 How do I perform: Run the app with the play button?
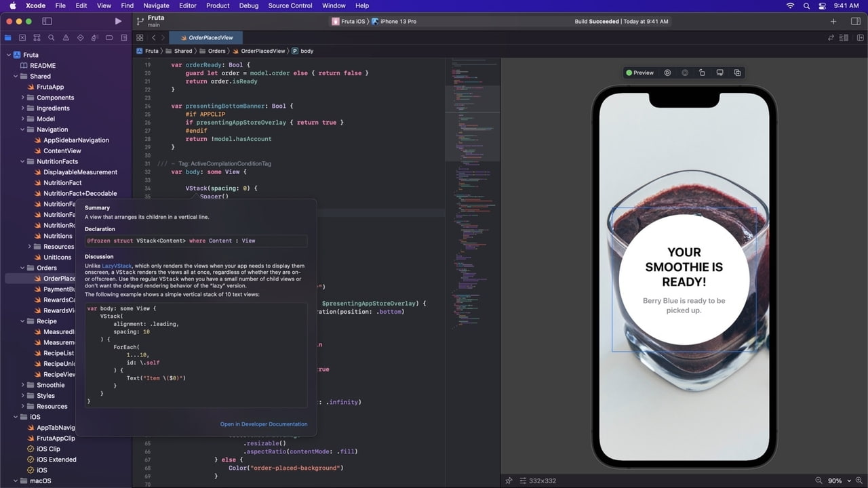click(x=118, y=21)
